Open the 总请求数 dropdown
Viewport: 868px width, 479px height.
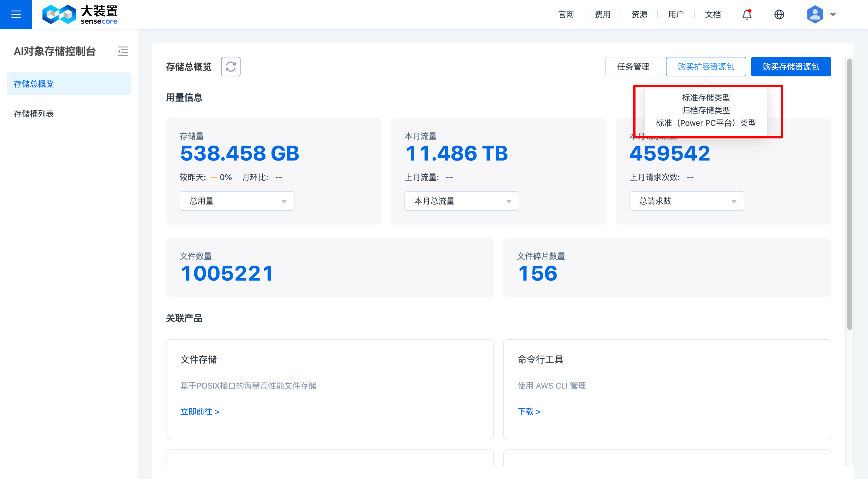(x=686, y=201)
